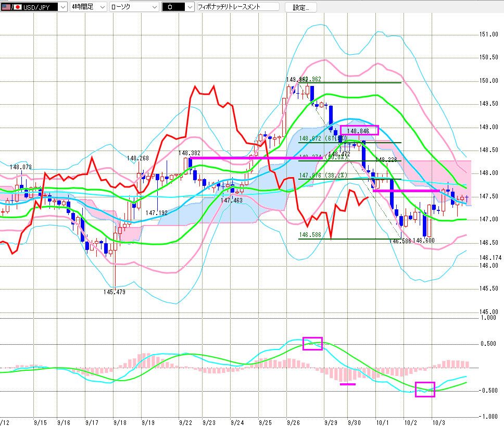Expand the 中 chart size dropdown
The width and height of the screenshot is (504, 426).
point(190,7)
